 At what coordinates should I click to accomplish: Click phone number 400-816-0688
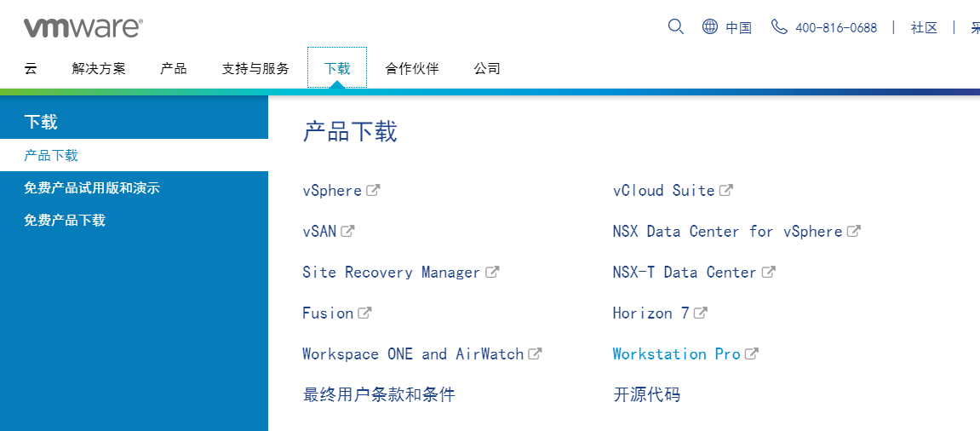tap(836, 27)
